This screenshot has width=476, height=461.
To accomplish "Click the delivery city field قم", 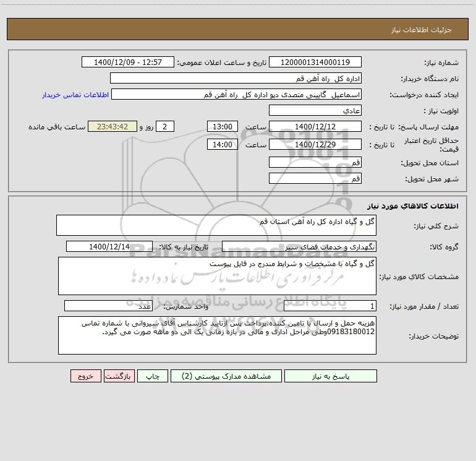I will [315, 178].
